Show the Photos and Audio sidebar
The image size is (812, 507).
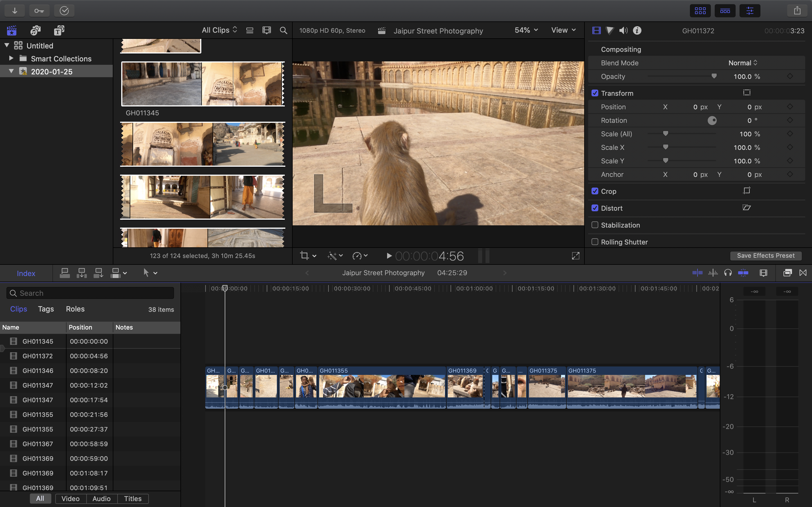pos(35,30)
